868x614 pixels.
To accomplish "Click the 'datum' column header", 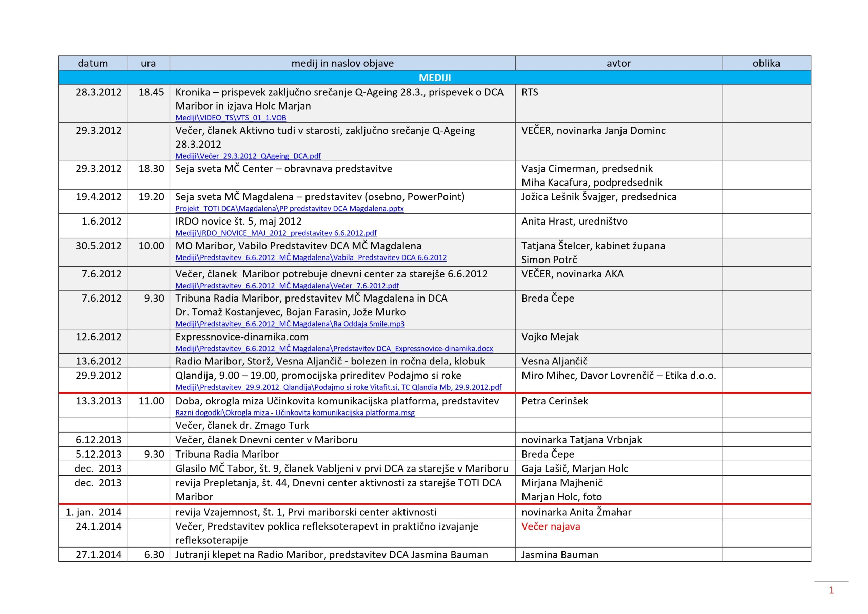I will tap(93, 63).
